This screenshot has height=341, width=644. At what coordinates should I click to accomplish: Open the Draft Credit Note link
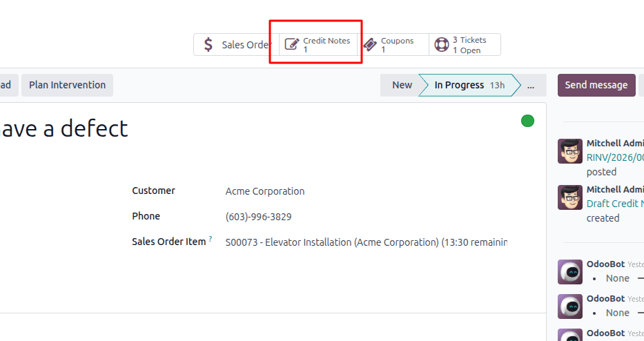(x=615, y=204)
